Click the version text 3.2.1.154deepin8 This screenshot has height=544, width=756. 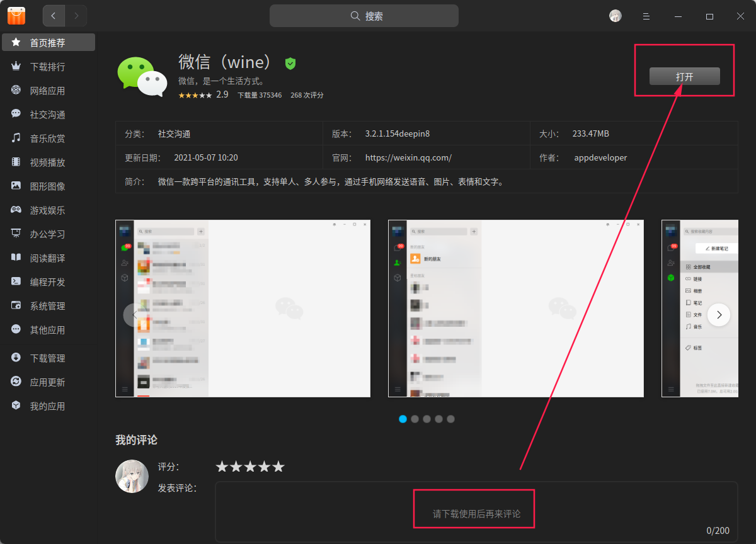coord(398,133)
